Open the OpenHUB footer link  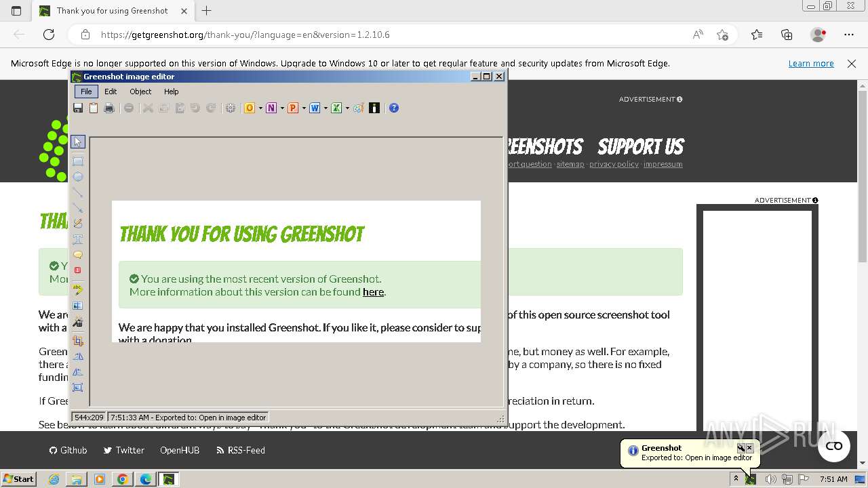coord(180,450)
